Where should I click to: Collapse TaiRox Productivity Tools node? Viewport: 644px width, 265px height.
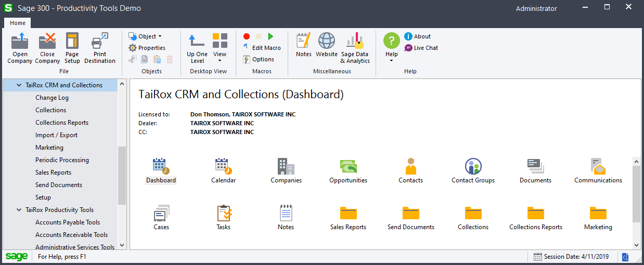[x=19, y=210]
